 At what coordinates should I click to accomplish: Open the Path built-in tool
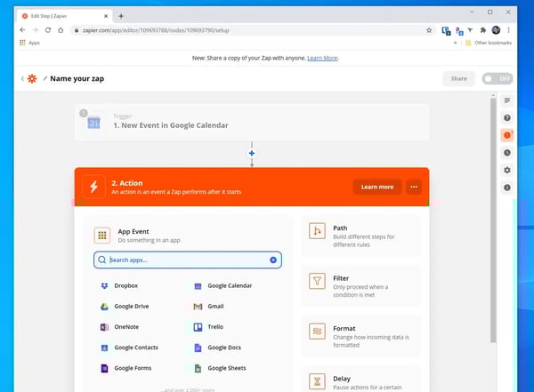point(361,236)
